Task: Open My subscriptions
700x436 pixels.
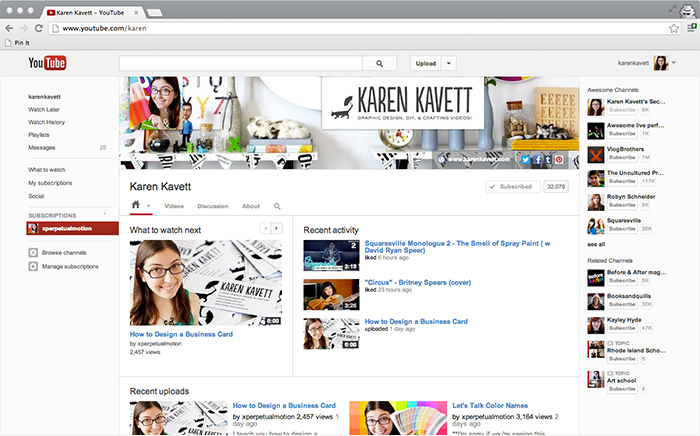Action: click(x=50, y=183)
